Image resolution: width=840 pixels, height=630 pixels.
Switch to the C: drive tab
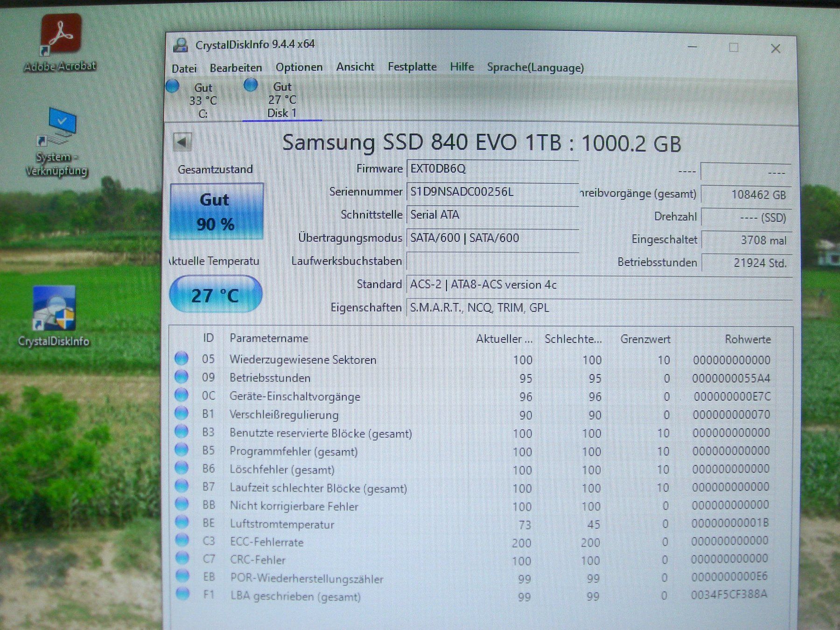coord(203,100)
